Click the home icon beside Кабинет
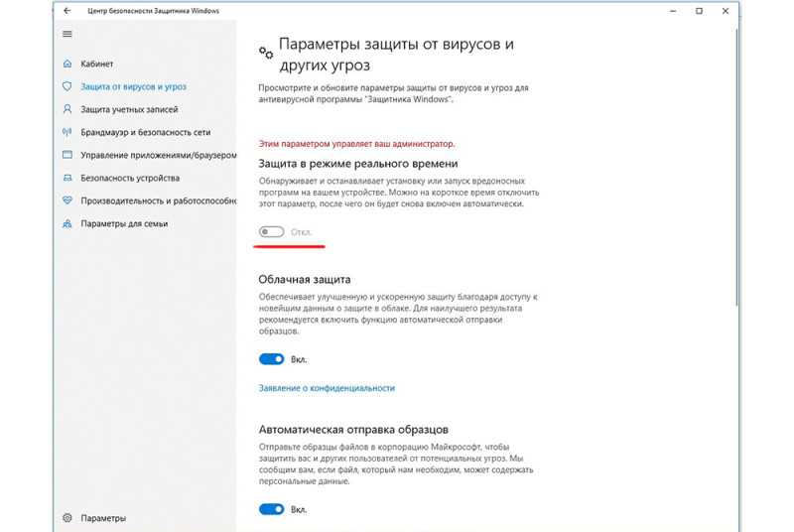Image resolution: width=794 pixels, height=532 pixels. 67,64
